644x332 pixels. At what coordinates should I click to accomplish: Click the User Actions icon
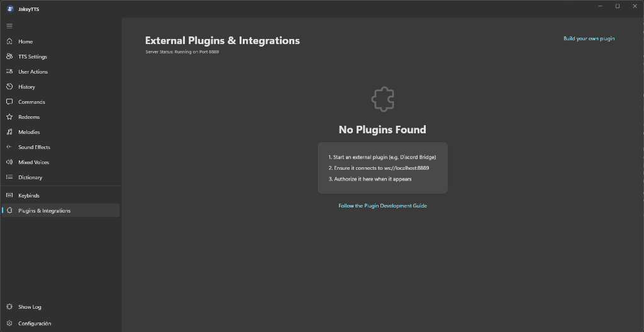(9, 72)
